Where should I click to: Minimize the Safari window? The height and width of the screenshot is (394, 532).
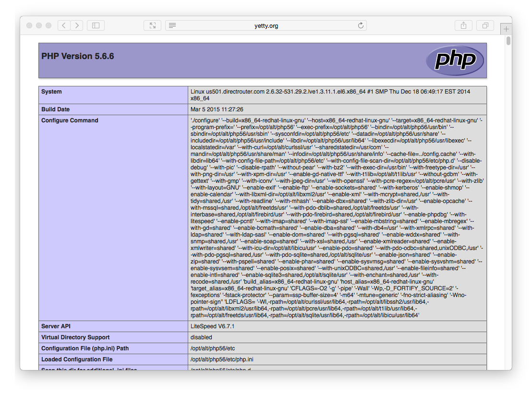39,25
